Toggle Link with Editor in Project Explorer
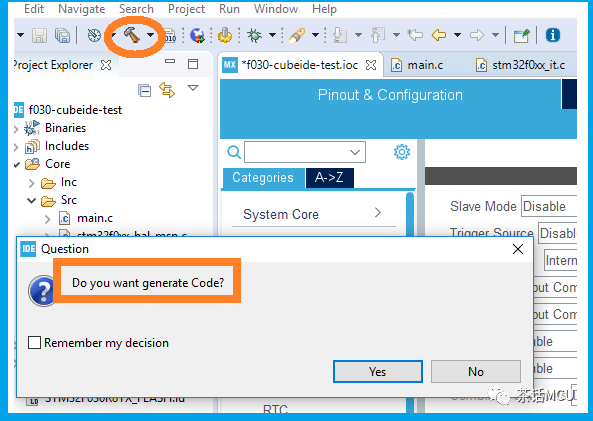 (x=167, y=90)
